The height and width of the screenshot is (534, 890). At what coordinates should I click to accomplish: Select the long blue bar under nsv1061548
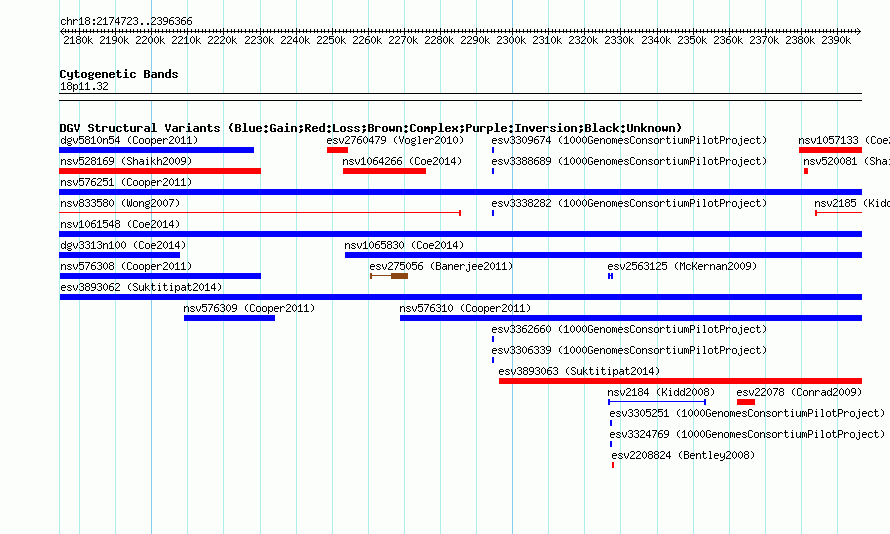click(x=460, y=234)
